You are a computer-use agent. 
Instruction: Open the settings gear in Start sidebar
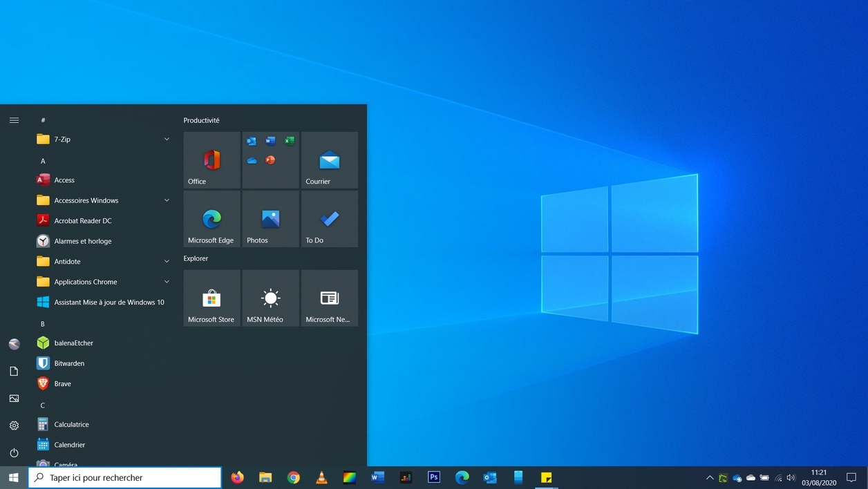pos(14,425)
